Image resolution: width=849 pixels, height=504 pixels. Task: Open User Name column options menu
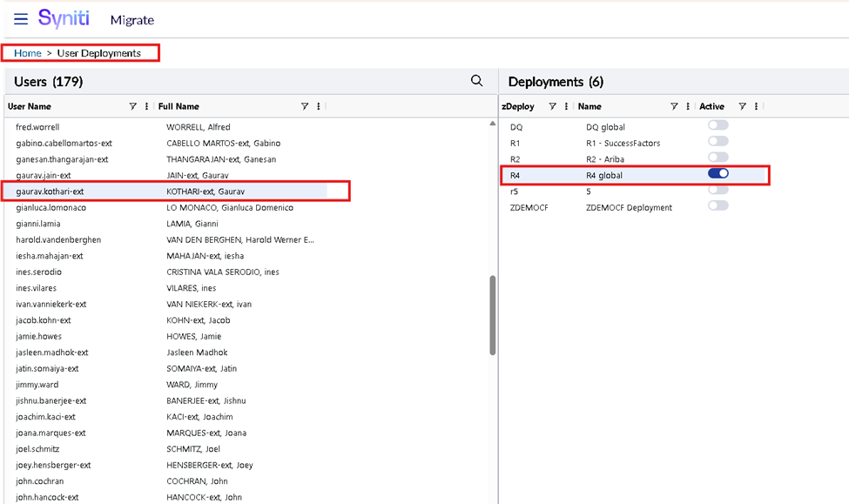point(146,106)
